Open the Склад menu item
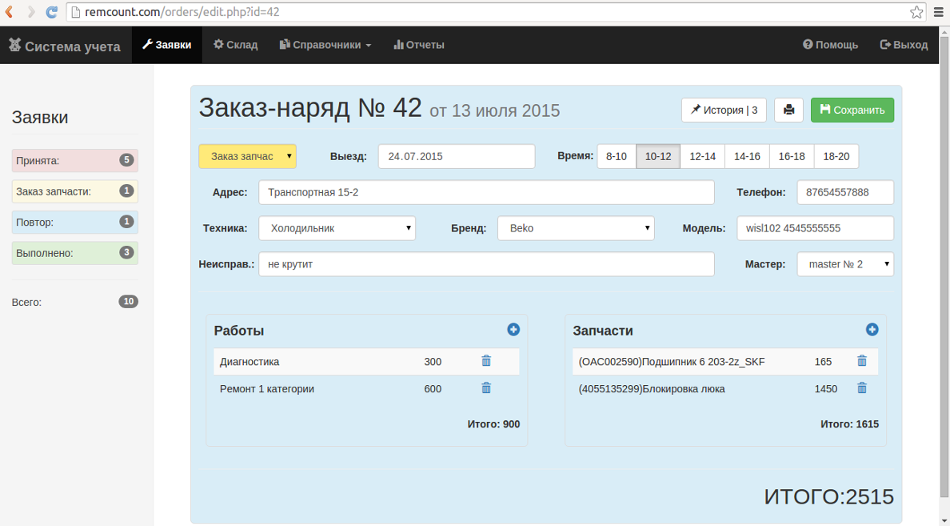 [x=235, y=45]
